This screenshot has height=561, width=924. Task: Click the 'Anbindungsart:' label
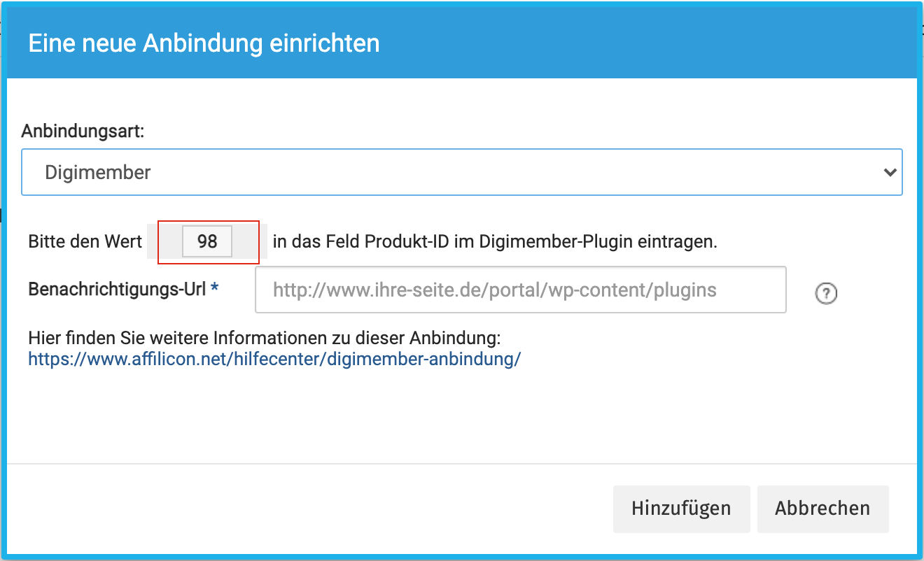[83, 131]
